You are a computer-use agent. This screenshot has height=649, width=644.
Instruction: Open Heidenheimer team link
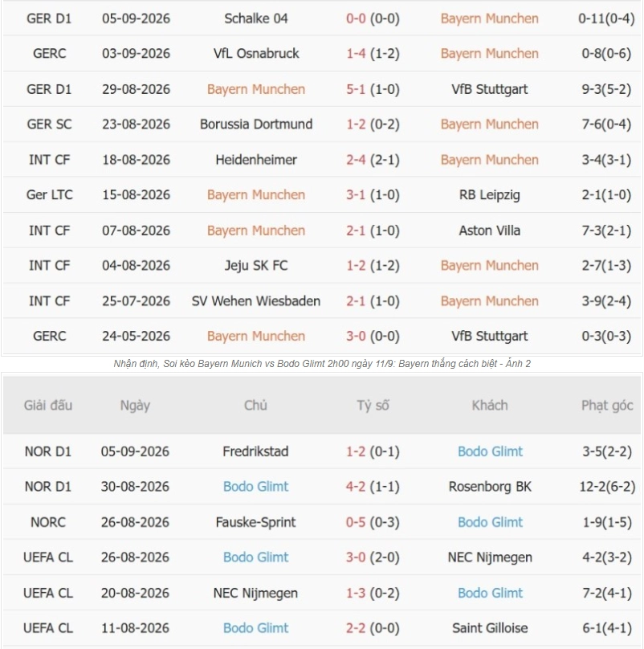coord(256,160)
